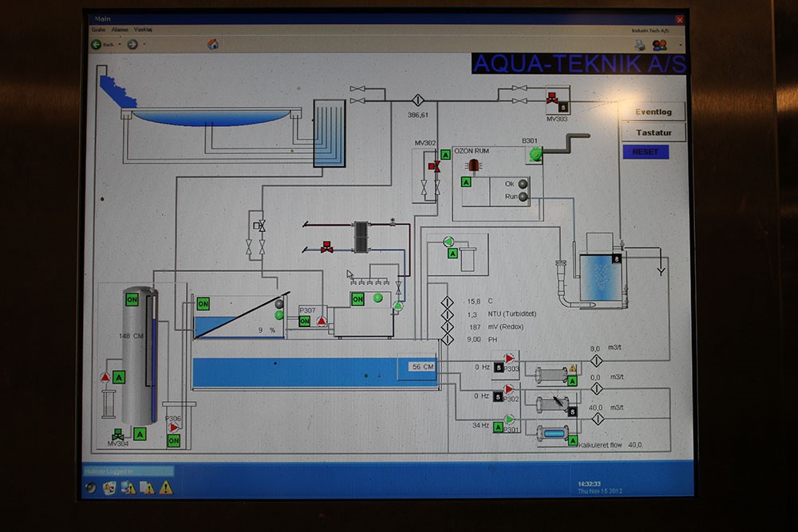Expand the Back button history dropdown arrow
The width and height of the screenshot is (798, 532).
(x=120, y=45)
